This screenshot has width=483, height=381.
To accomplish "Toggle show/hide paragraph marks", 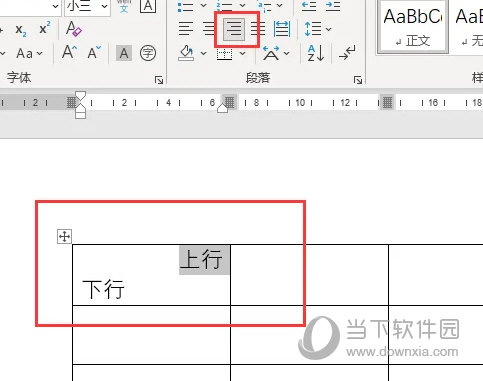I will pos(347,53).
